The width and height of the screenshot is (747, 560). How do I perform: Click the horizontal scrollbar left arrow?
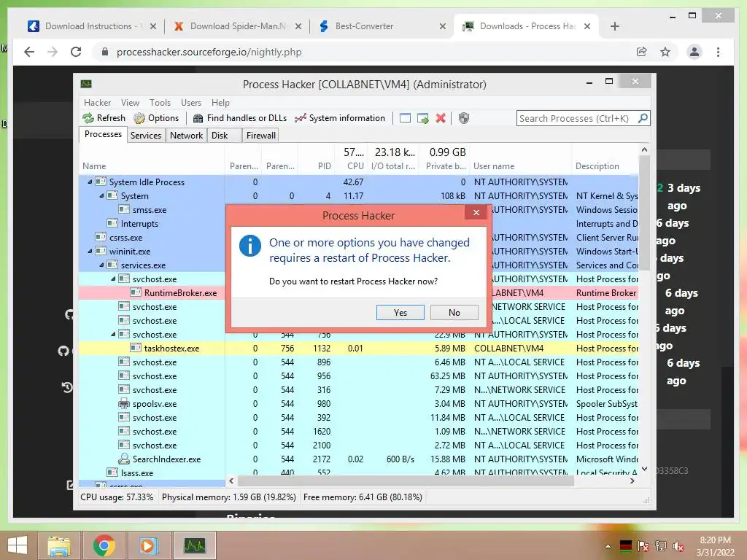[231, 481]
